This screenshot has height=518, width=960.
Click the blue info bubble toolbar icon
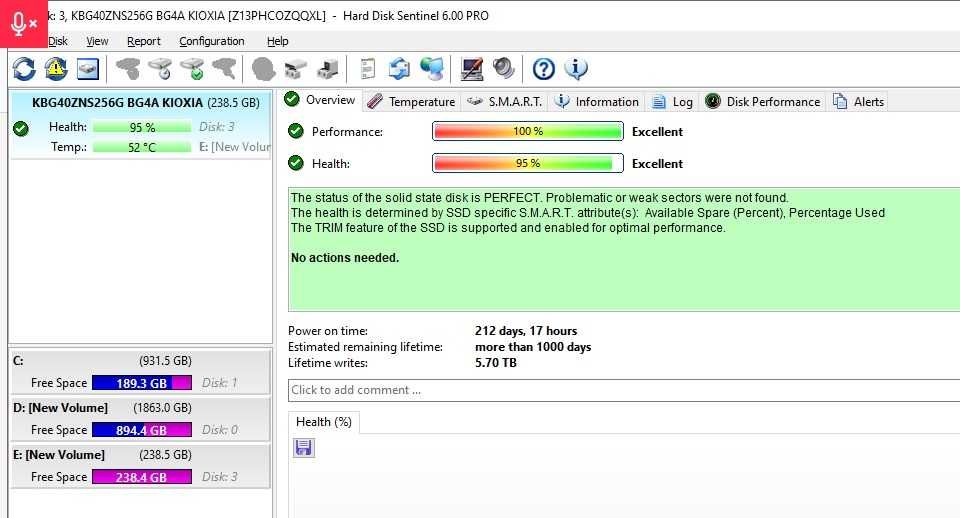576,69
